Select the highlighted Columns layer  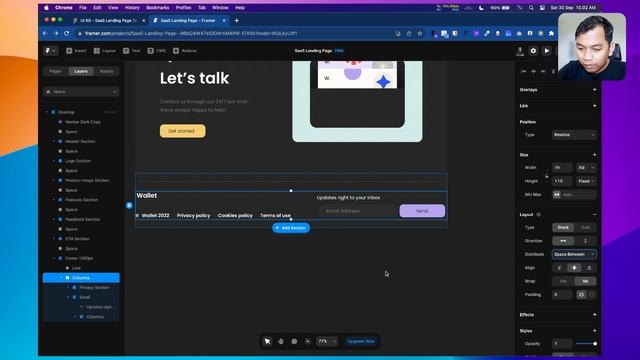pos(81,278)
